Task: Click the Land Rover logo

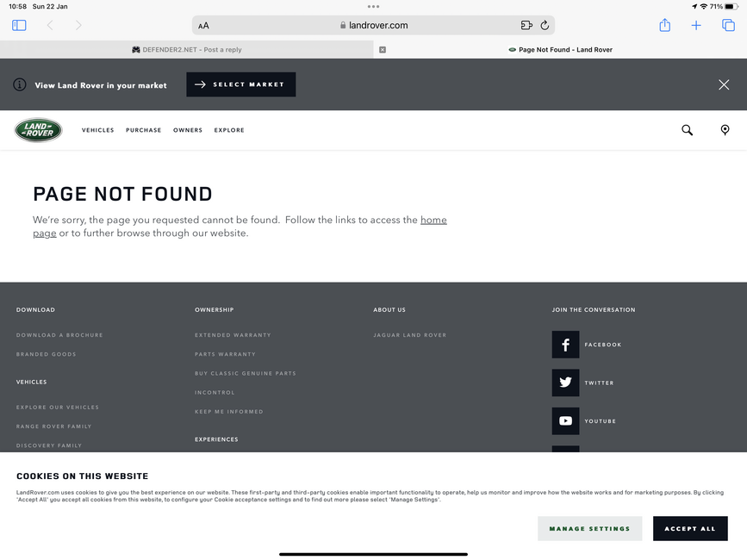Action: coord(38,130)
